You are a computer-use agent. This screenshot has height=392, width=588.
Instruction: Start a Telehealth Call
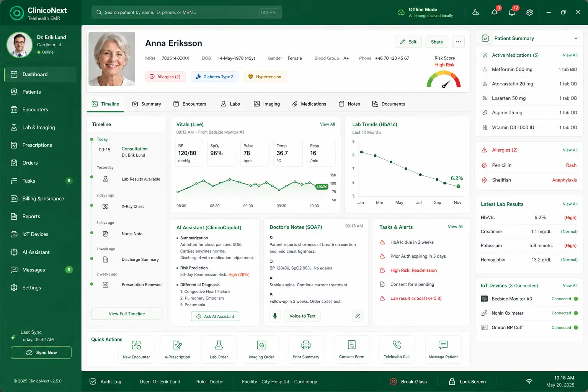397,349
